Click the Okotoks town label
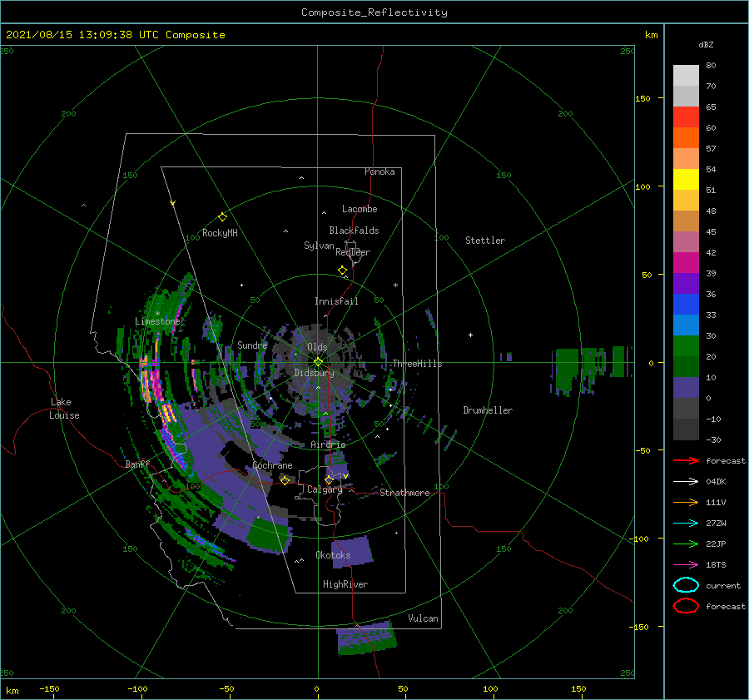749x700 pixels. [x=333, y=555]
